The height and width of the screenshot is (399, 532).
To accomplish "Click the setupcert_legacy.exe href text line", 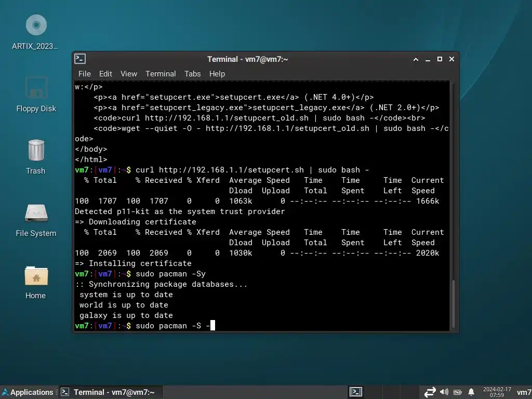I will [x=267, y=108].
